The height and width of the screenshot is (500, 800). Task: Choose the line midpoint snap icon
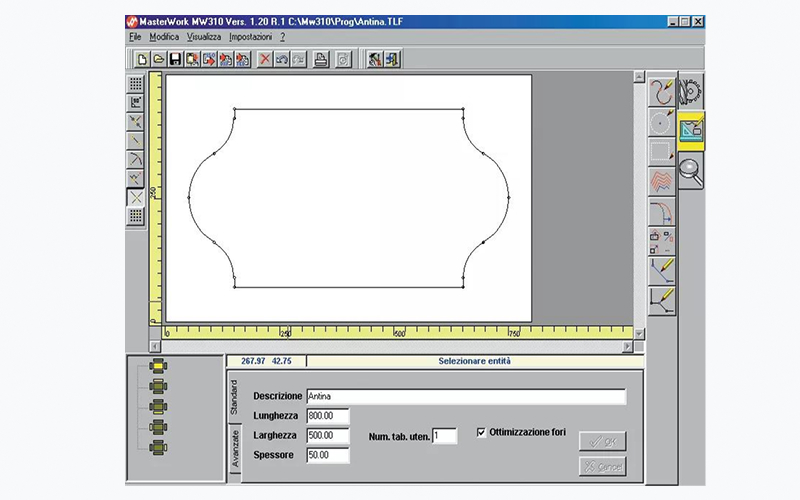[136, 141]
